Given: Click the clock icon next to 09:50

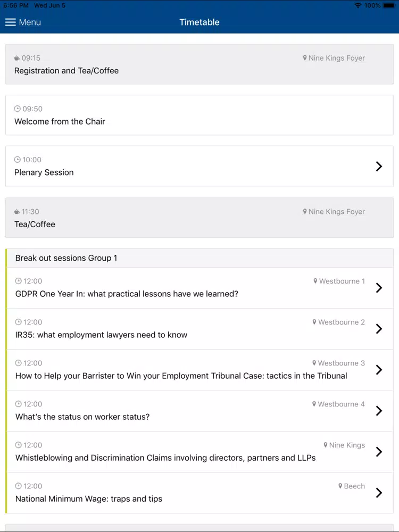Looking at the screenshot, I should pos(18,109).
